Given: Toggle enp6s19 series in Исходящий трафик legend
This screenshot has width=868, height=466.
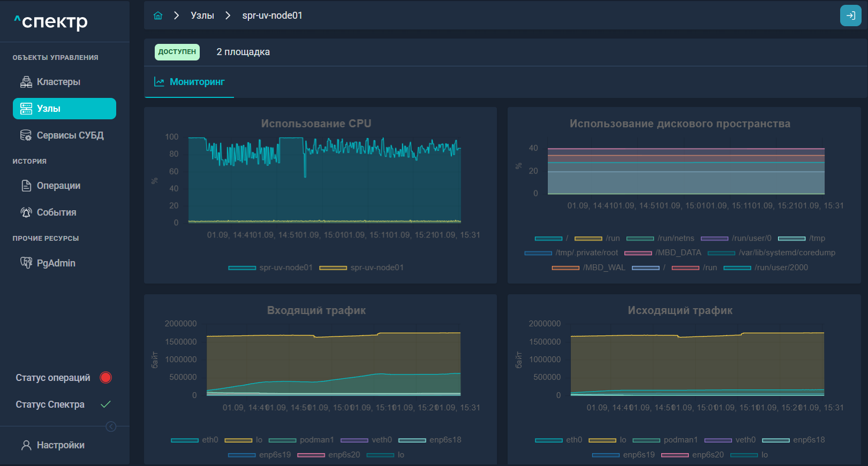Looking at the screenshot, I should coord(623,455).
